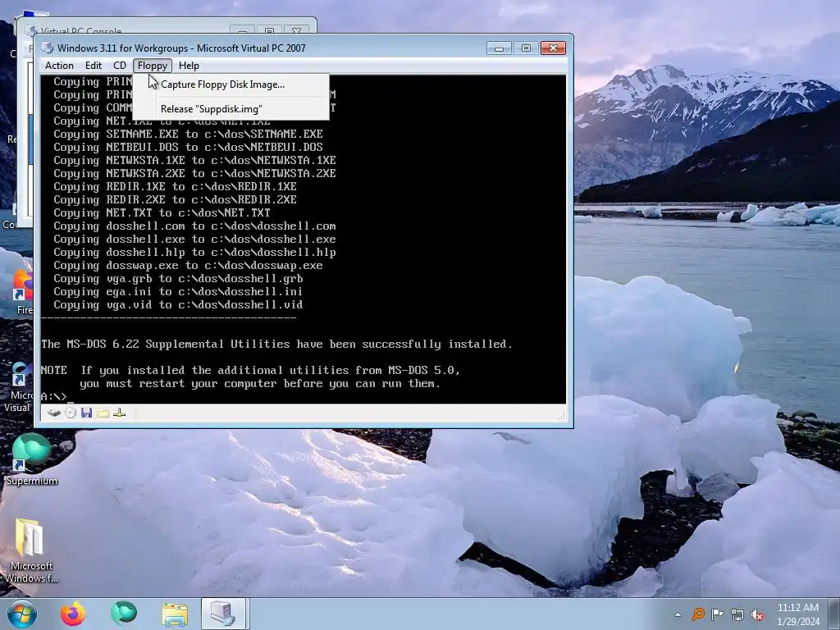Click the title 'Windows 3.11 for Workgroups - Microsoft Virtual PC 2007'
The width and height of the screenshot is (840, 630).
coord(181,48)
